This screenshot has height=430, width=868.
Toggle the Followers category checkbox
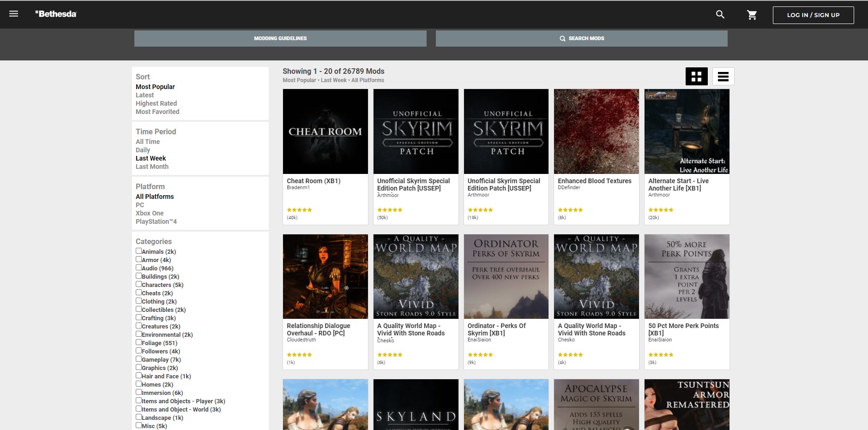pyautogui.click(x=139, y=351)
